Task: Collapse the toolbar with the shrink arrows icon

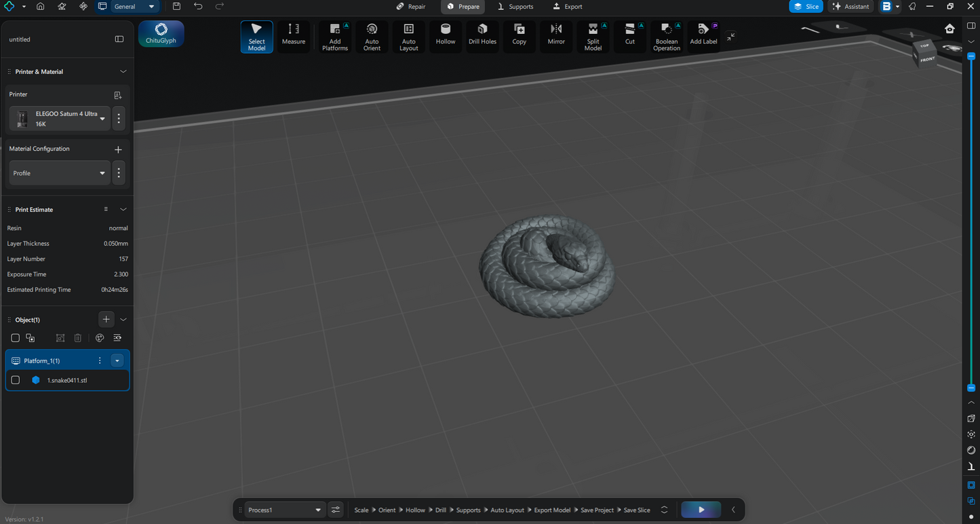Action: point(730,37)
